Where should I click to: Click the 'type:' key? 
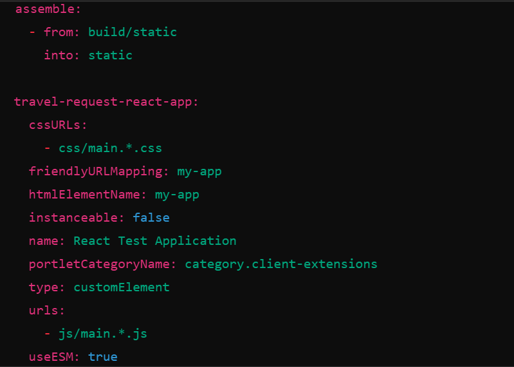(47, 287)
